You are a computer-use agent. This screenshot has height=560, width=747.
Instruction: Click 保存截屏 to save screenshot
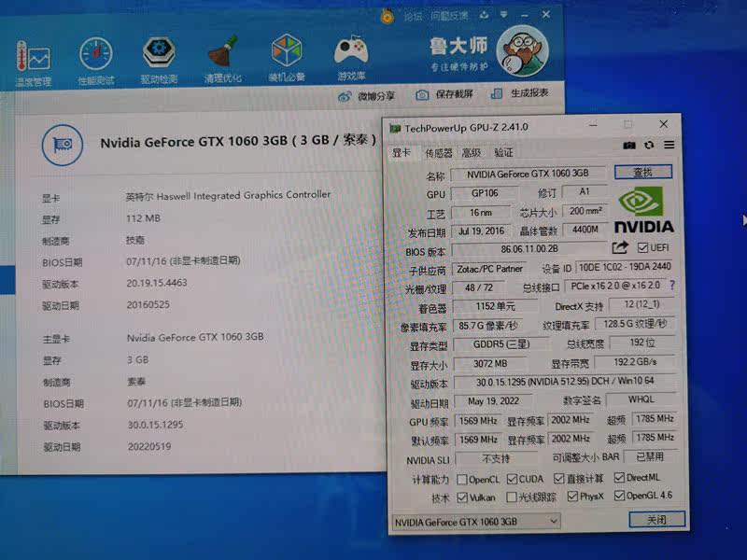coord(444,94)
